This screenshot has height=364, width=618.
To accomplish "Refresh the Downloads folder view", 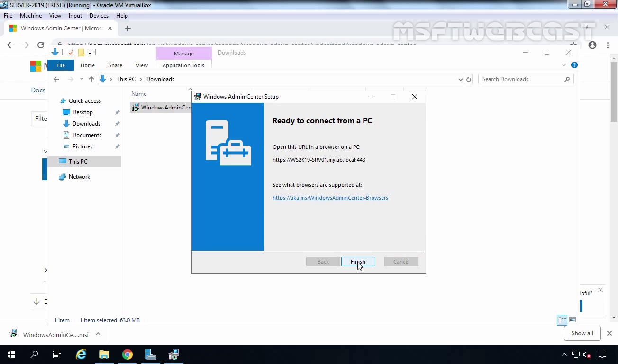I will tap(469, 79).
